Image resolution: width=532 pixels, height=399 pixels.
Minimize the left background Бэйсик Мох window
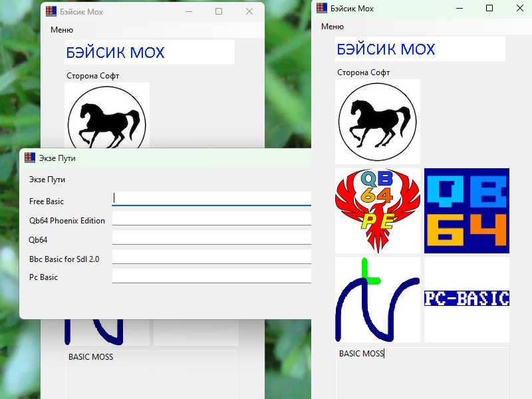pyautogui.click(x=189, y=11)
